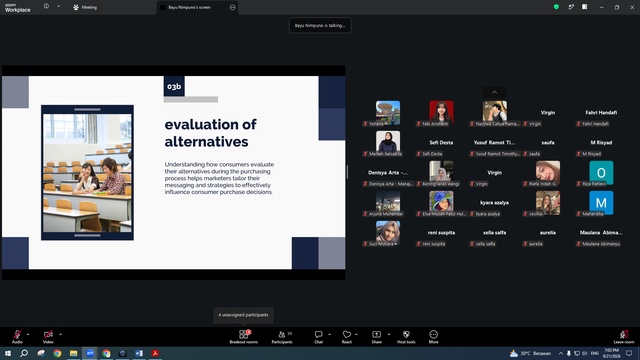Image resolution: width=640 pixels, height=360 pixels.
Task: Select Yohana participant thumbnail
Action: (x=388, y=113)
